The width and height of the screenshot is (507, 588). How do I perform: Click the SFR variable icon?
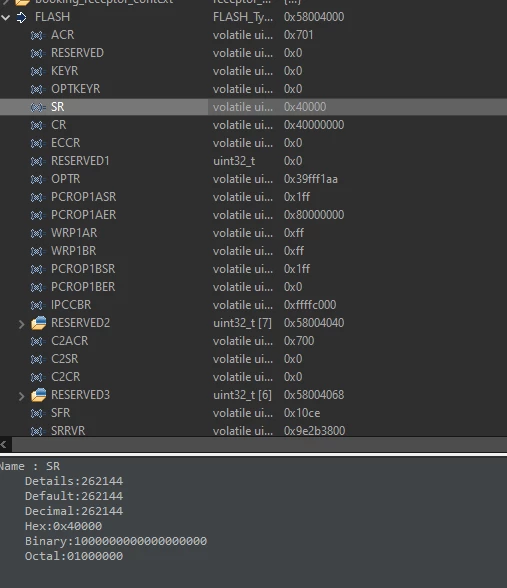click(x=38, y=413)
